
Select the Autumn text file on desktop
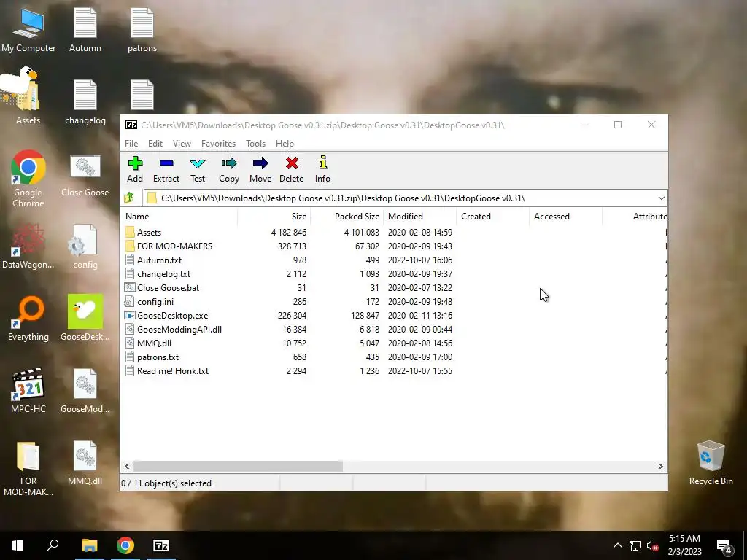point(85,30)
